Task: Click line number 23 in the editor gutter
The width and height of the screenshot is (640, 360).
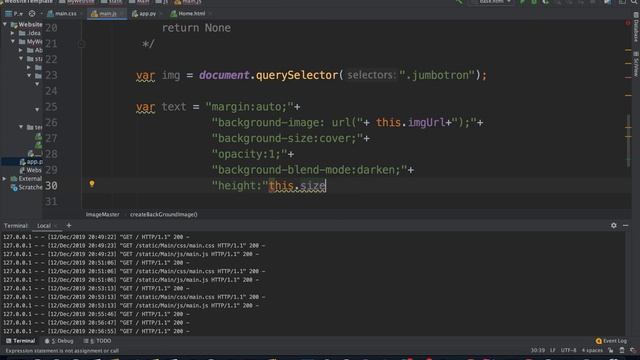Action: [51, 75]
